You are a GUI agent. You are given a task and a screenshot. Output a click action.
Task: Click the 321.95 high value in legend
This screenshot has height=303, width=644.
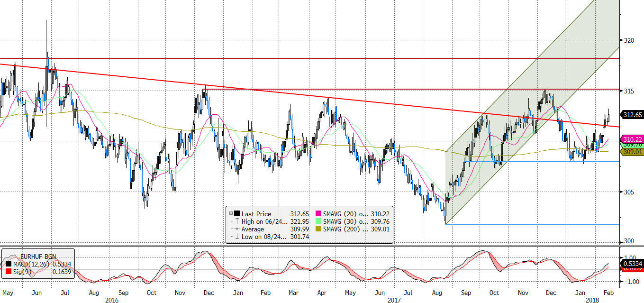[299, 221]
